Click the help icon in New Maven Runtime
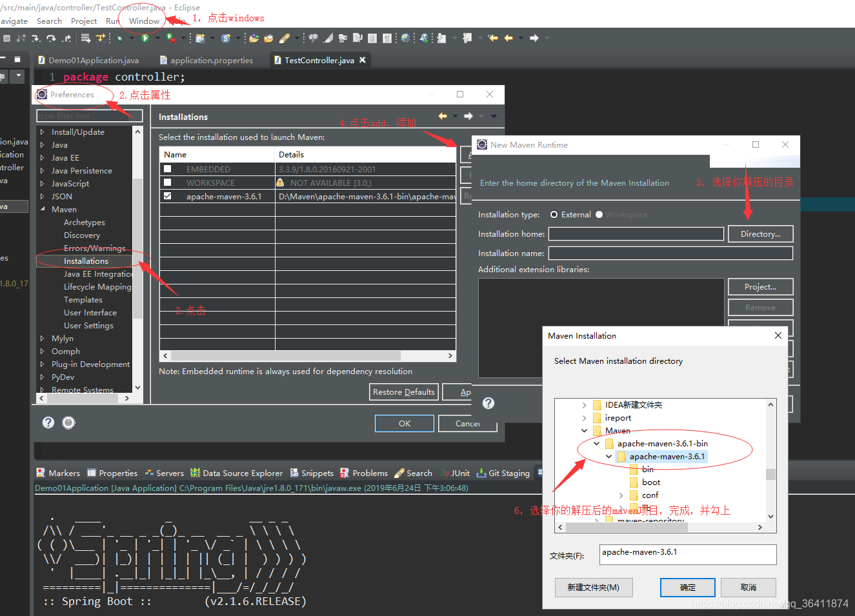Viewport: 855px width, 616px height. (x=488, y=403)
